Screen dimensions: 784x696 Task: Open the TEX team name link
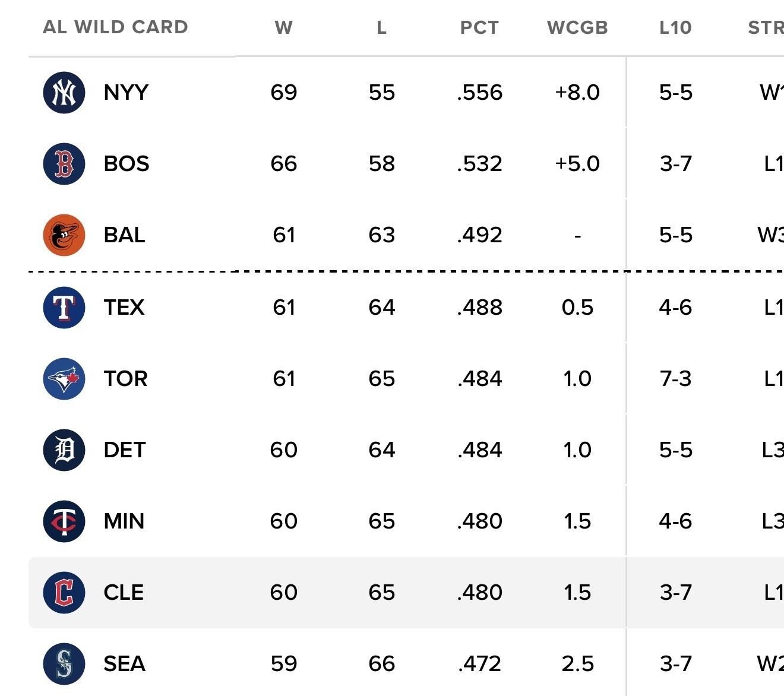pyautogui.click(x=124, y=308)
